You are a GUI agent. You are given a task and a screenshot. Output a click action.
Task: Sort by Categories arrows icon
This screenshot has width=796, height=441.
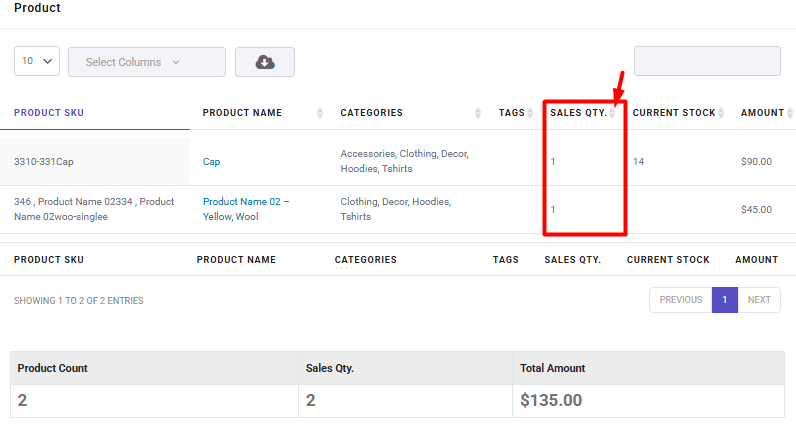coord(478,113)
